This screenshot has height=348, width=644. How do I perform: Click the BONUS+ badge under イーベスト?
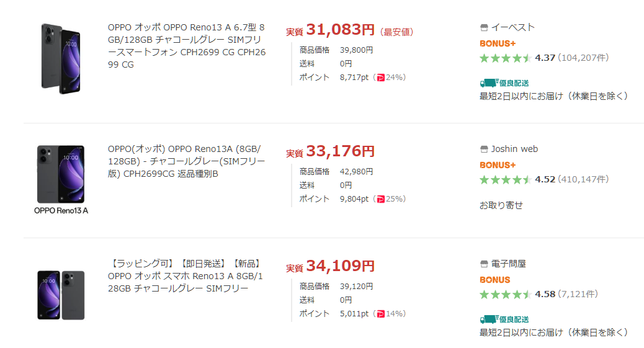point(498,43)
